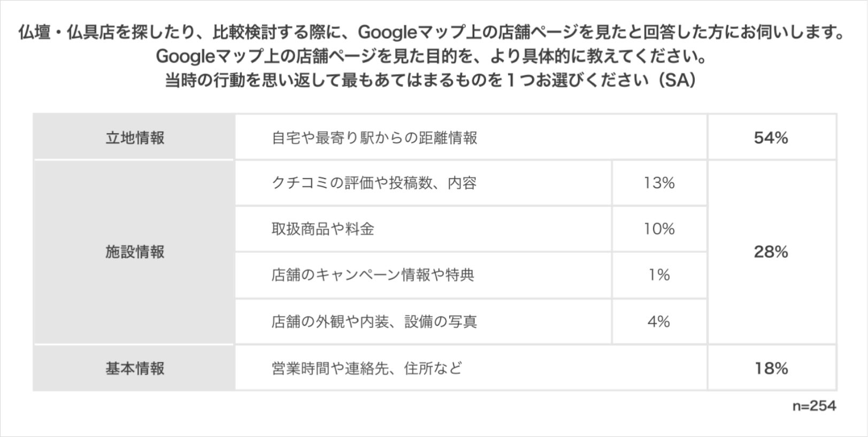868x437 pixels.
Task: Click the 店舗のキャンペーン情報や特典 row label
Action: point(373,275)
